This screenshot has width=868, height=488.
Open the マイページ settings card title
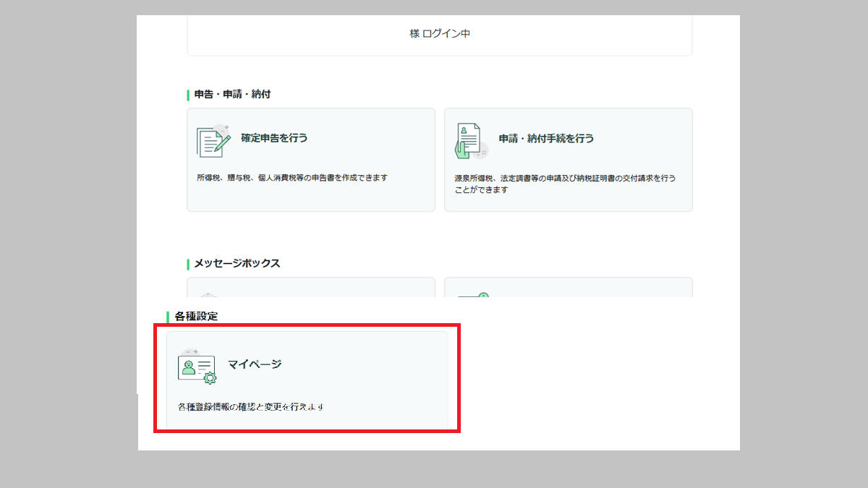click(x=255, y=364)
